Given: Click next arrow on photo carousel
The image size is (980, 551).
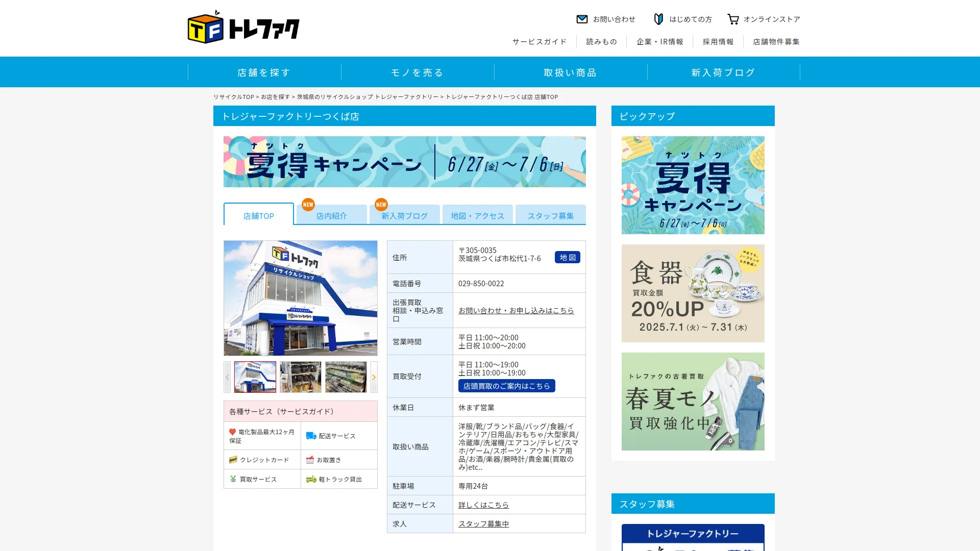Looking at the screenshot, I should pos(374,377).
